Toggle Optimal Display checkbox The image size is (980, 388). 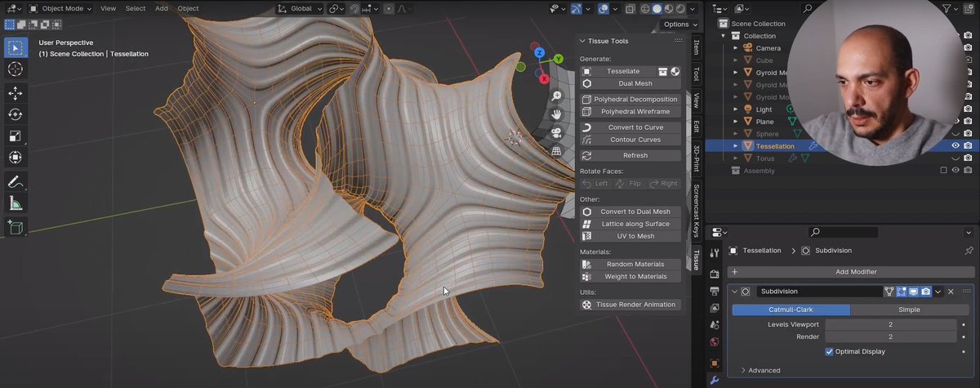pyautogui.click(x=830, y=351)
